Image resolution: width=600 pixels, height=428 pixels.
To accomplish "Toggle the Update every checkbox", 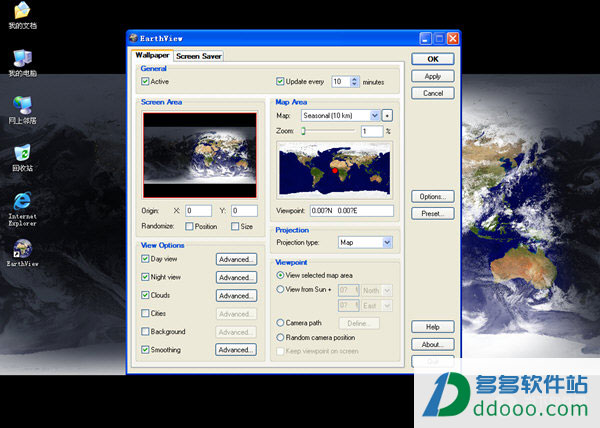I will [x=280, y=81].
